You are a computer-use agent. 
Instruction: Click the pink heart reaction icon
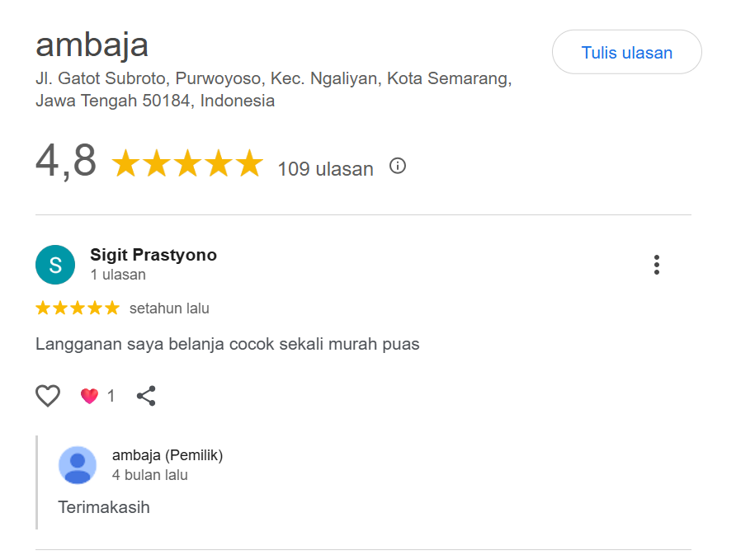coord(89,396)
